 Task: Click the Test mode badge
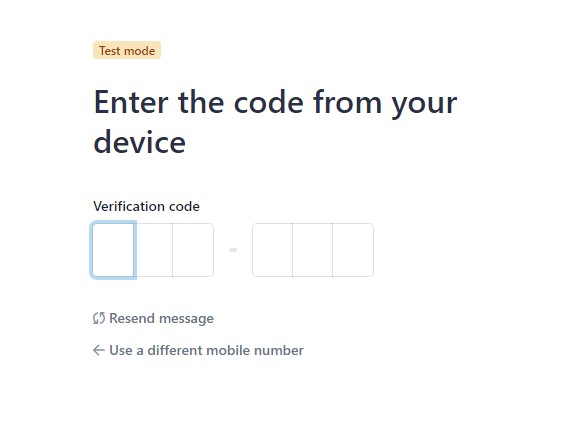127,50
